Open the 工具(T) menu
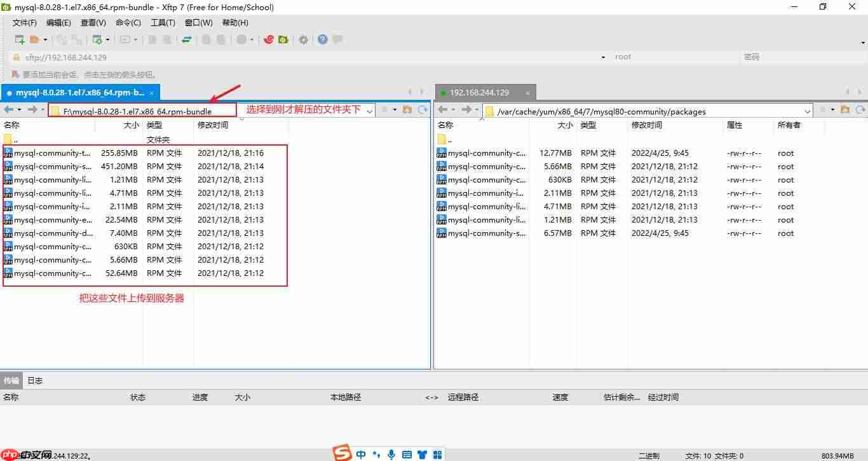Viewport: 868px width, 461px height. point(163,22)
